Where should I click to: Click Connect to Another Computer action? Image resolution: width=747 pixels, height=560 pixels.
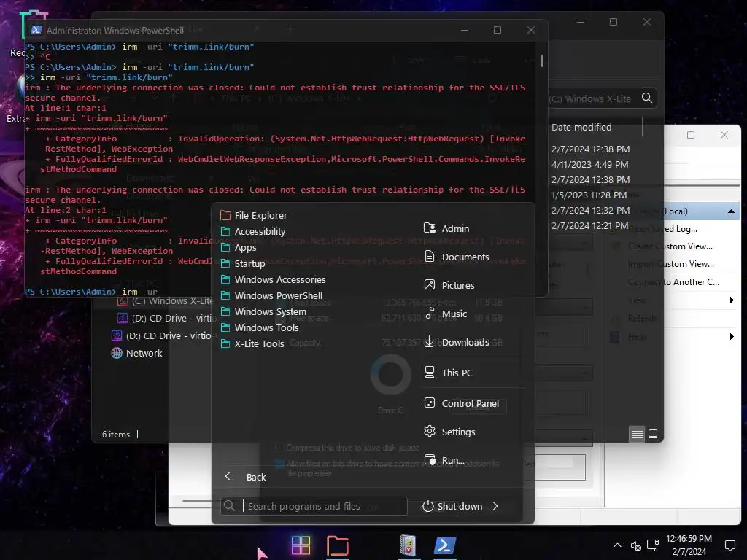click(x=673, y=282)
